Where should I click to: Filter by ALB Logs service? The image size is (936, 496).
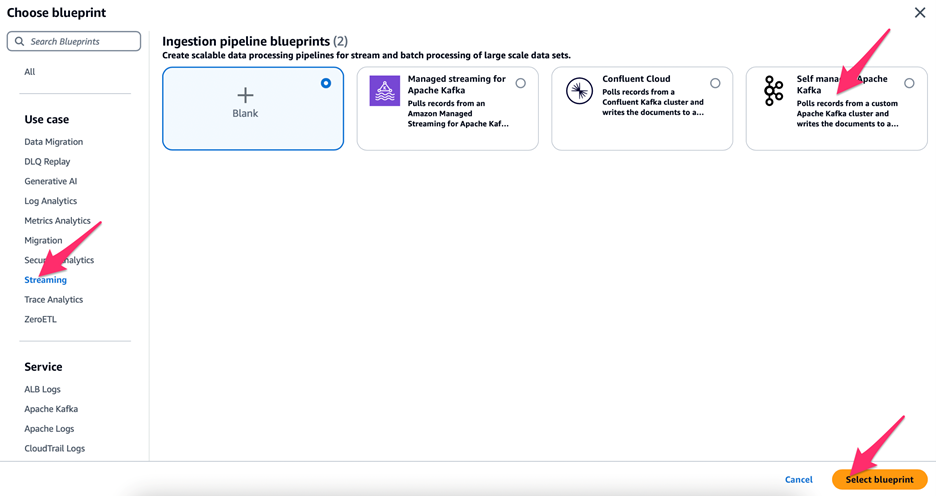[x=42, y=389]
